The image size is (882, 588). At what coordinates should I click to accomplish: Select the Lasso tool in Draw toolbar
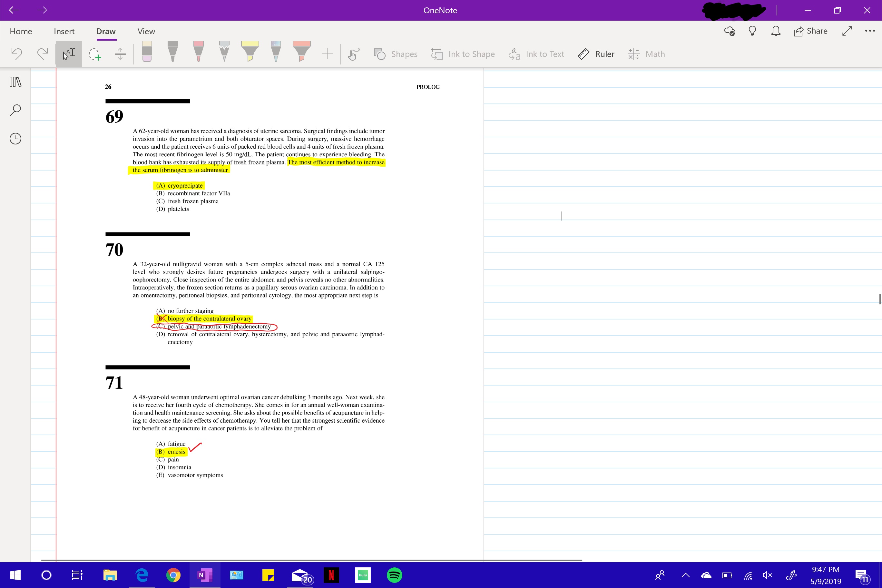point(94,53)
